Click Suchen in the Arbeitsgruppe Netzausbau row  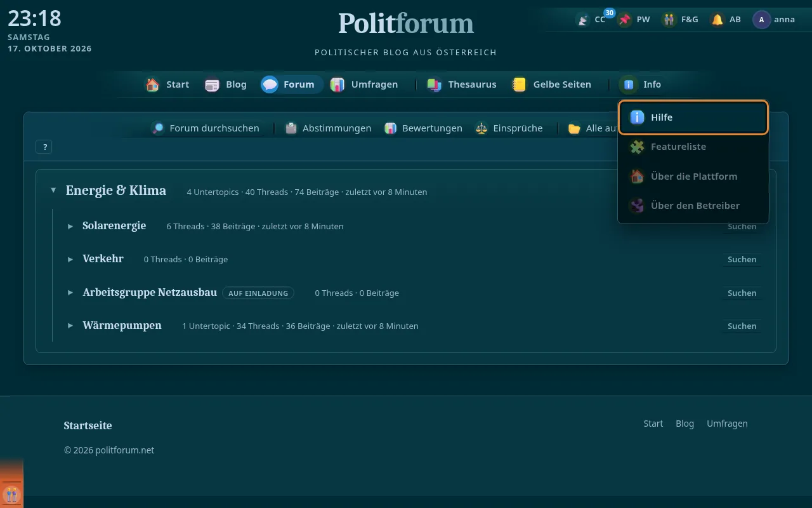coord(742,293)
